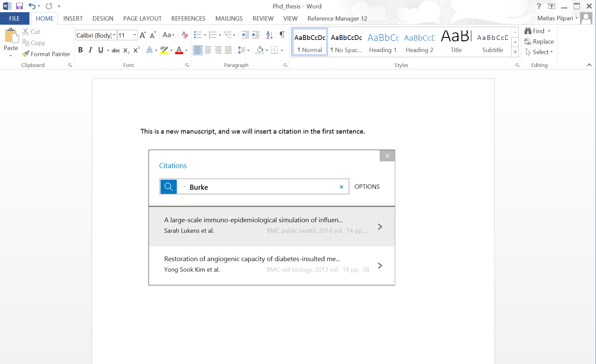596x364 pixels.
Task: Click OPTIONS in the Citations panel
Action: (367, 187)
